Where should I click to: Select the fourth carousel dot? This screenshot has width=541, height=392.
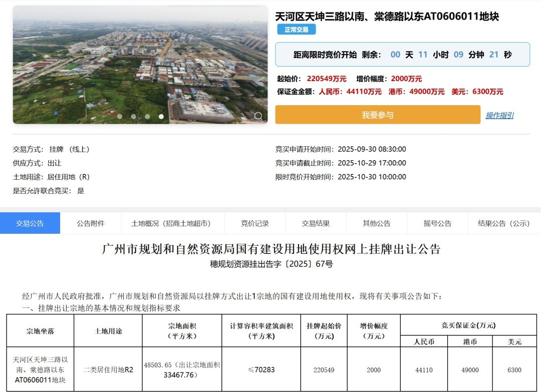[161, 117]
